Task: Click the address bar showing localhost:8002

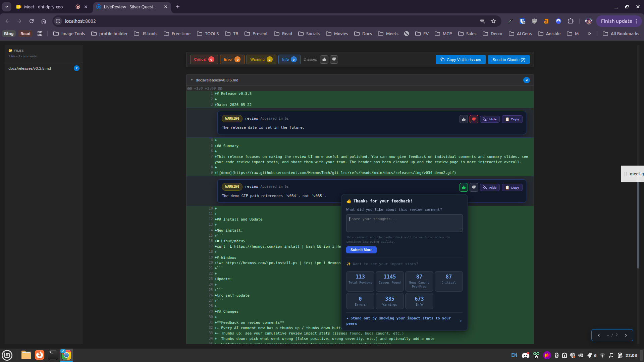Action: [268, 21]
